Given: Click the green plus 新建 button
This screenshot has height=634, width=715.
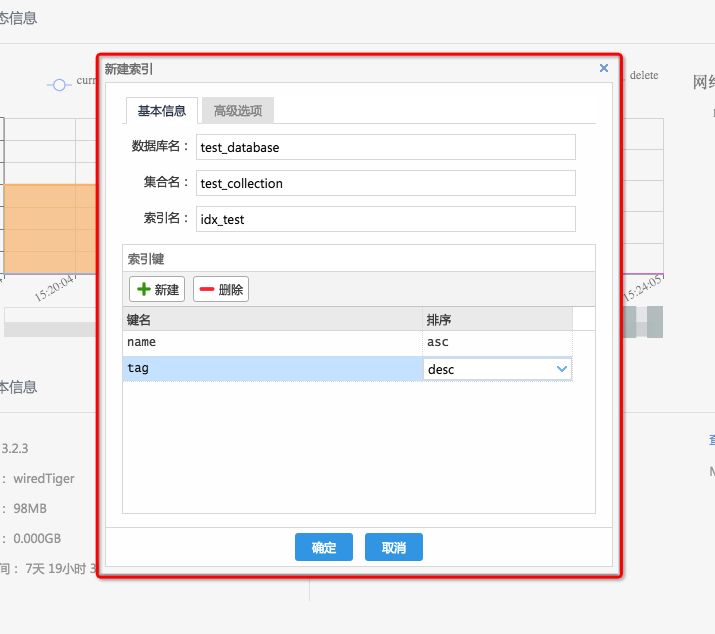Looking at the screenshot, I should [x=157, y=289].
